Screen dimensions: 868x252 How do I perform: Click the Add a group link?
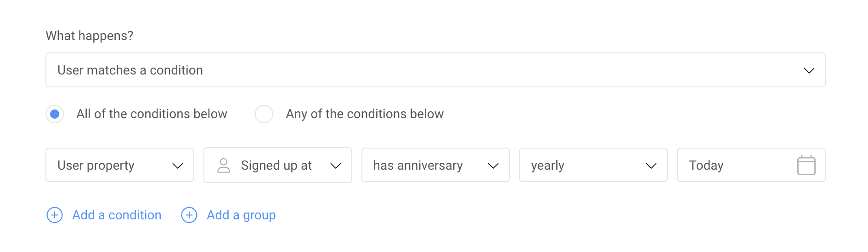tap(241, 215)
